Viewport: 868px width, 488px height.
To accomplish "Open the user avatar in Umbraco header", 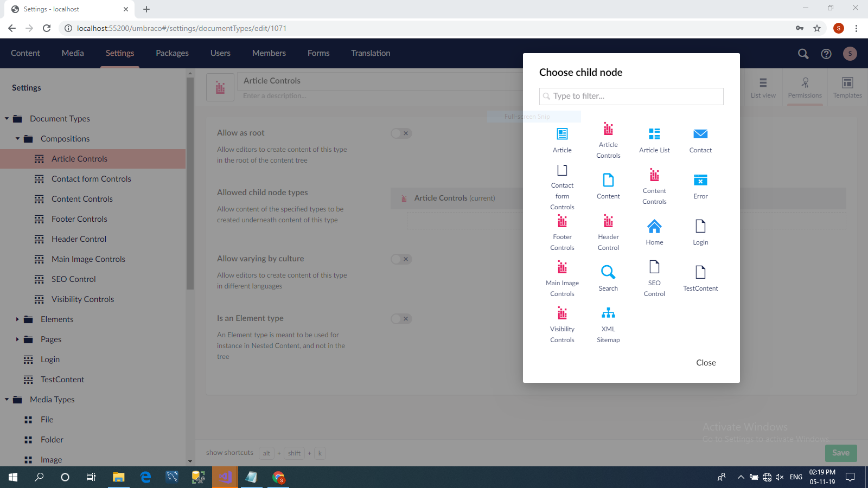I will pyautogui.click(x=850, y=53).
